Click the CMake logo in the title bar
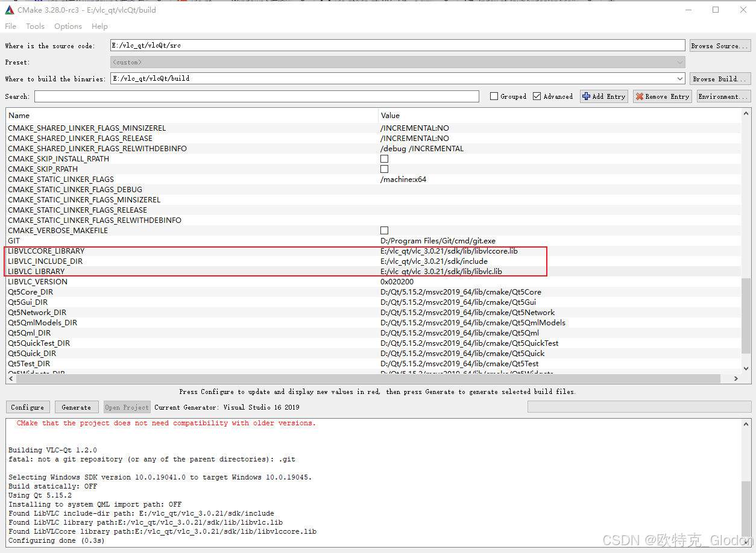The height and width of the screenshot is (553, 756). (x=8, y=10)
